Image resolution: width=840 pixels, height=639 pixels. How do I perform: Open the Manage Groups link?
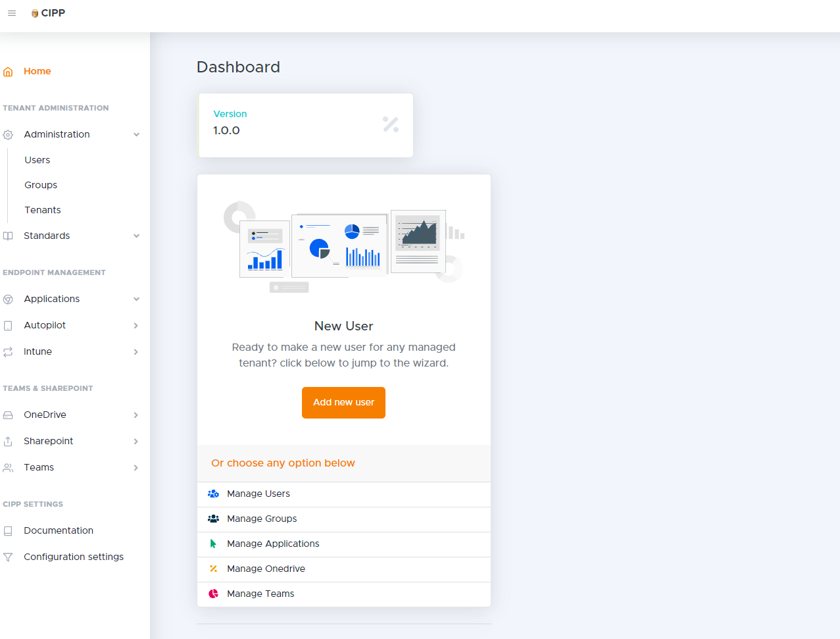[262, 519]
